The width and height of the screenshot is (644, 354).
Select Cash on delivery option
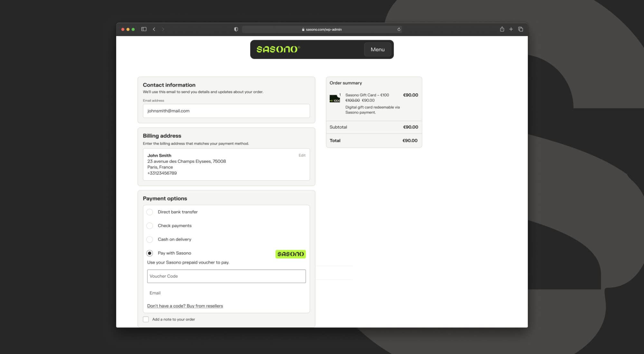click(150, 239)
